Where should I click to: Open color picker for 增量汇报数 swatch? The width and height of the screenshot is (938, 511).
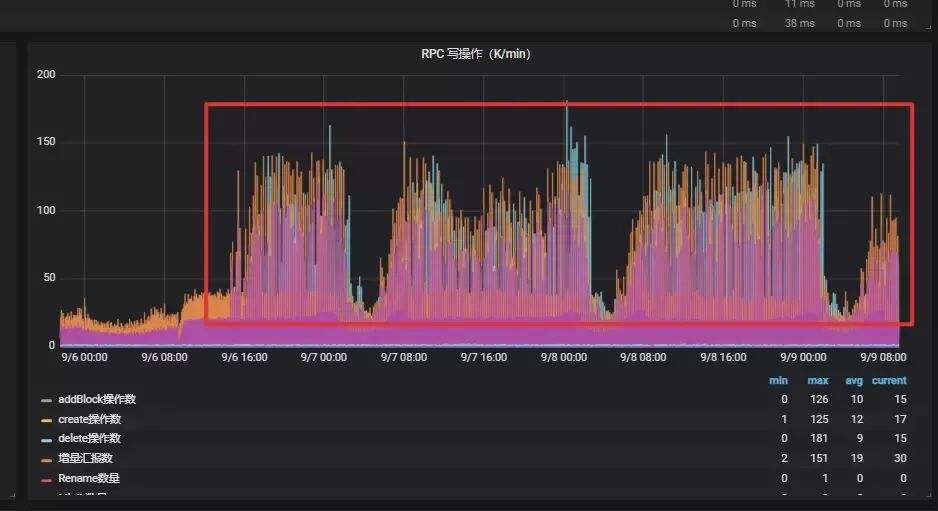(x=46, y=460)
